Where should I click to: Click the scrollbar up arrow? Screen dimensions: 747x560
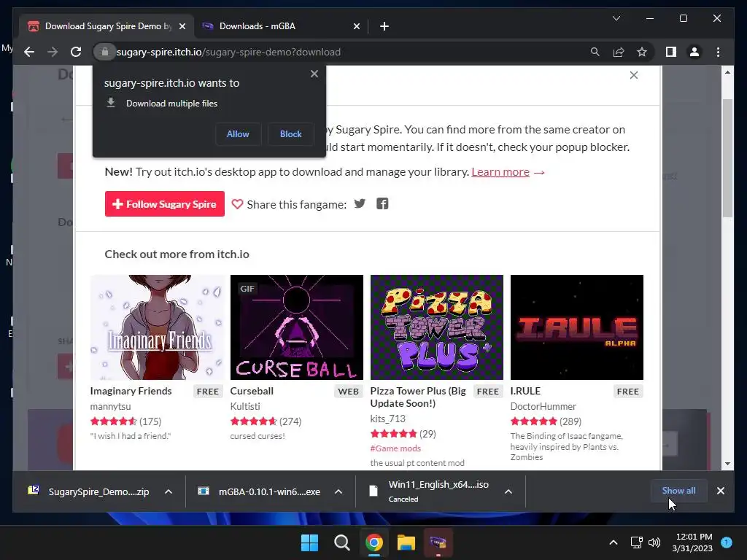pyautogui.click(x=727, y=72)
